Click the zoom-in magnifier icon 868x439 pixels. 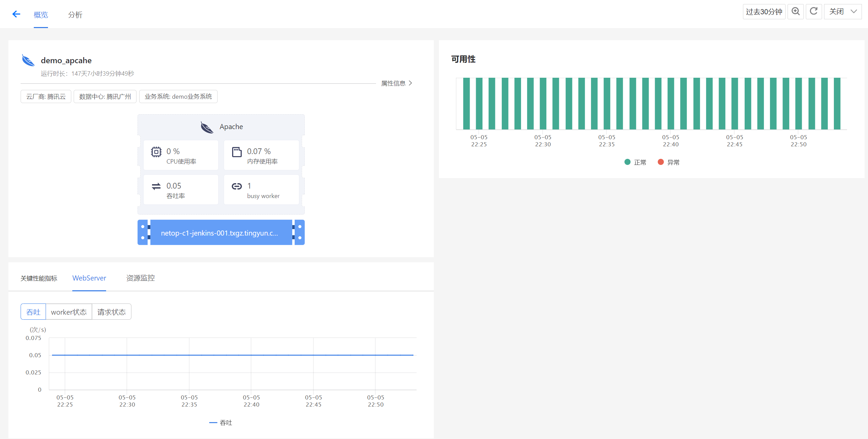click(795, 11)
